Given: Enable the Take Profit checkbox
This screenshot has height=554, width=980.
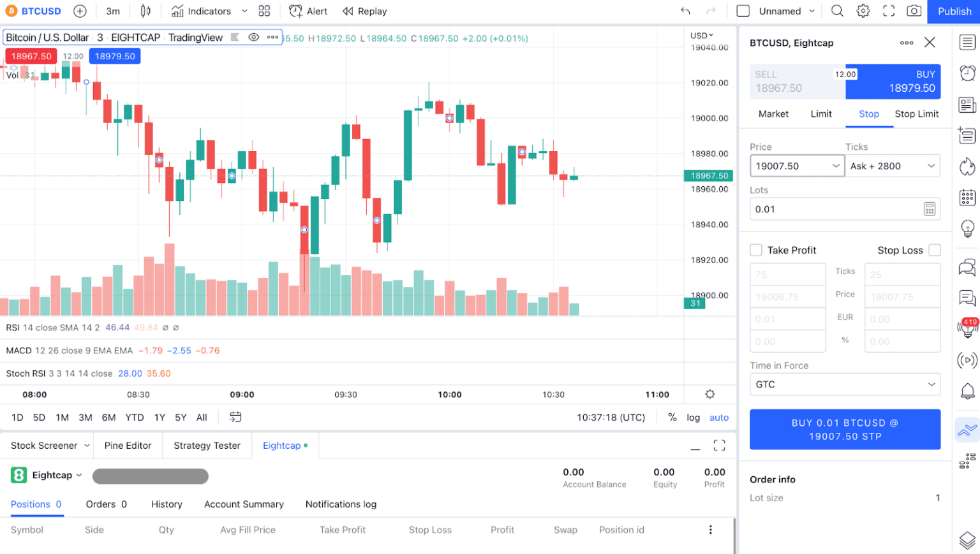Looking at the screenshot, I should click(757, 250).
